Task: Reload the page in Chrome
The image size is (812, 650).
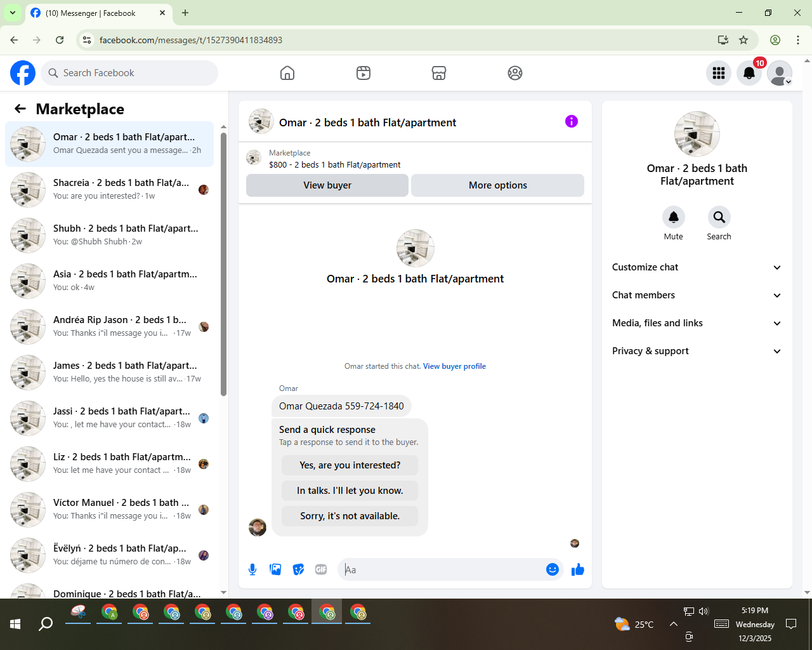Action: (x=60, y=40)
